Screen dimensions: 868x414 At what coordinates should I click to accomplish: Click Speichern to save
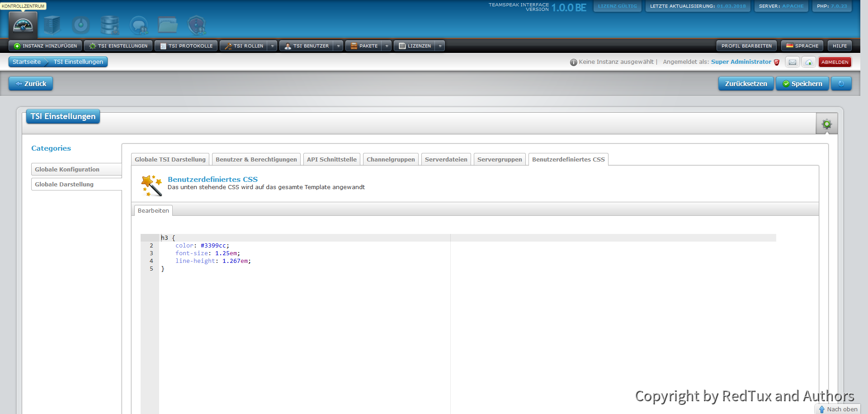pos(802,84)
